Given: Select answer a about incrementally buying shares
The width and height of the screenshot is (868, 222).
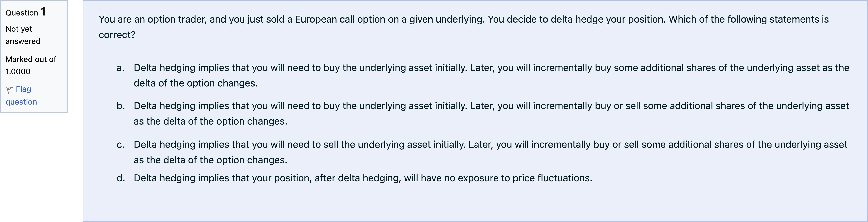Looking at the screenshot, I should tap(491, 68).
